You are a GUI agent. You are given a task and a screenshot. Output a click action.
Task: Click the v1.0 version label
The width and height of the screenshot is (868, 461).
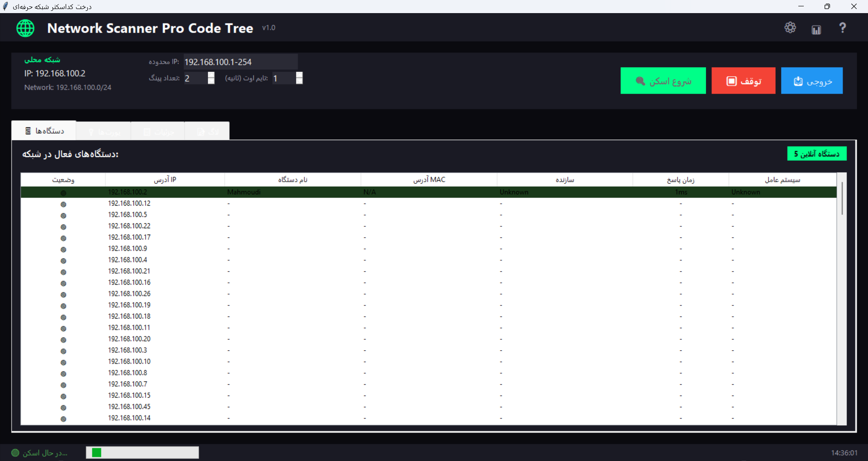269,28
